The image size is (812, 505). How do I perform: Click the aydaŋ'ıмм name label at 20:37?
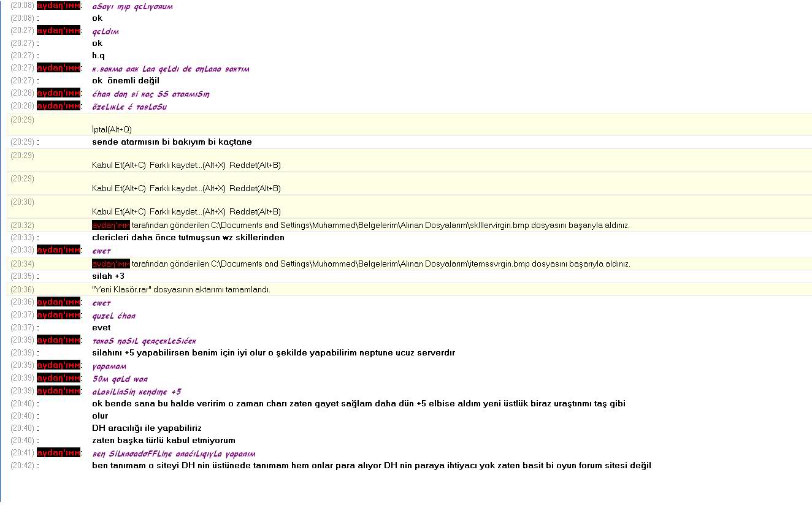tap(59, 315)
